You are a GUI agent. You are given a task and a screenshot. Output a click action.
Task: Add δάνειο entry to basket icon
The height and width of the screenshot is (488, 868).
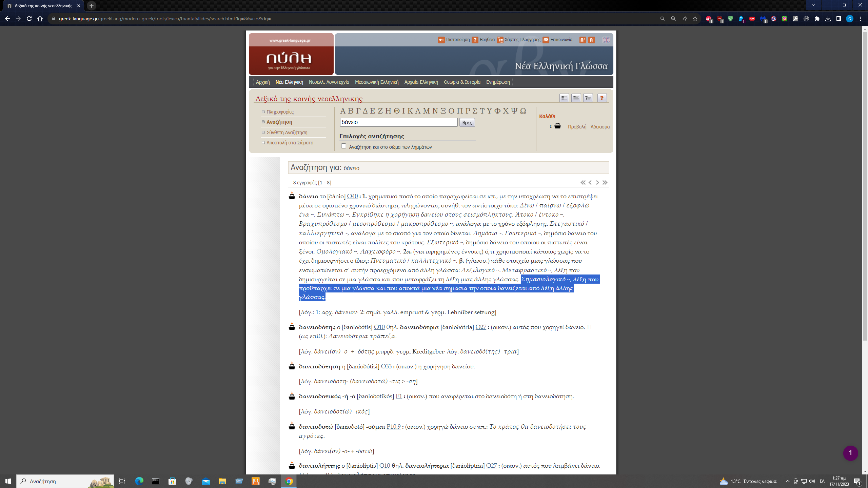pos(292,196)
